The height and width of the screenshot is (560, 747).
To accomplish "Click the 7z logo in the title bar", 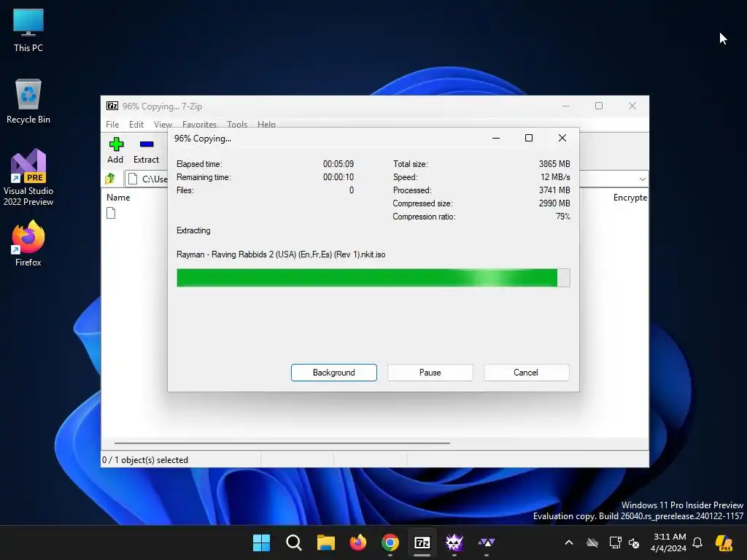I will coord(112,106).
